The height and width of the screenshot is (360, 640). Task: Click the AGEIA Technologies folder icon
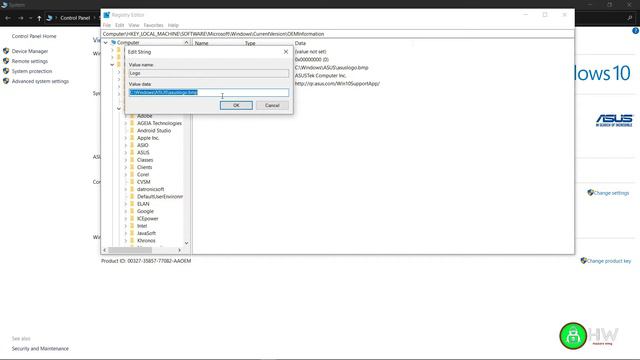(132, 123)
